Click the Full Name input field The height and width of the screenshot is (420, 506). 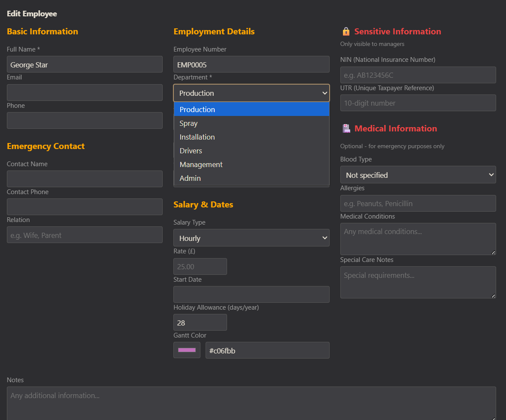(x=85, y=64)
